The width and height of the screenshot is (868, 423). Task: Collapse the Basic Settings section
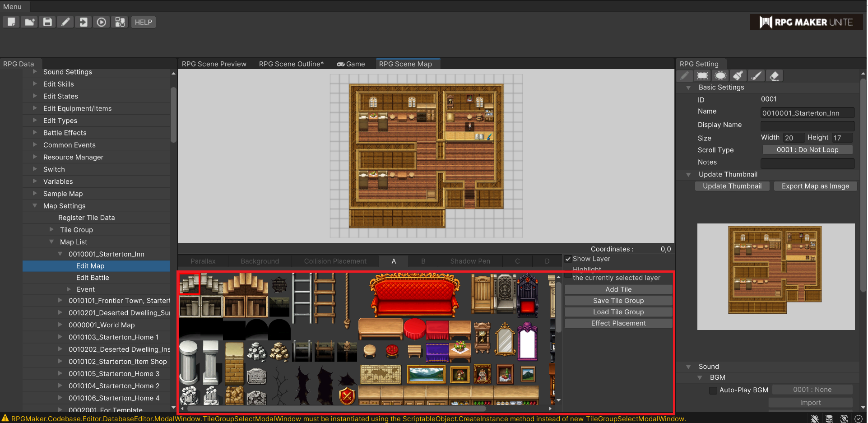pyautogui.click(x=688, y=88)
